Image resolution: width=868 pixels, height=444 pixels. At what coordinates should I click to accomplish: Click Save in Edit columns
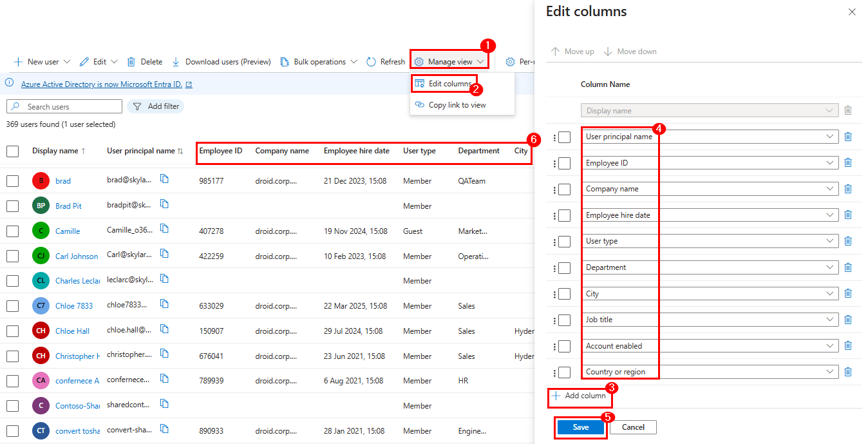581,427
